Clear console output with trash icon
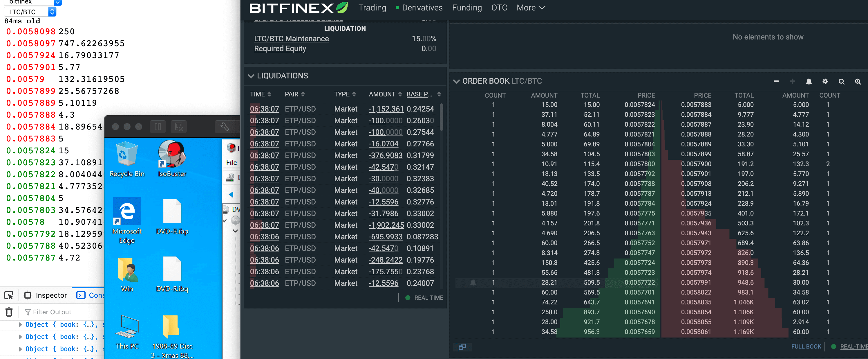868x359 pixels. tap(9, 312)
